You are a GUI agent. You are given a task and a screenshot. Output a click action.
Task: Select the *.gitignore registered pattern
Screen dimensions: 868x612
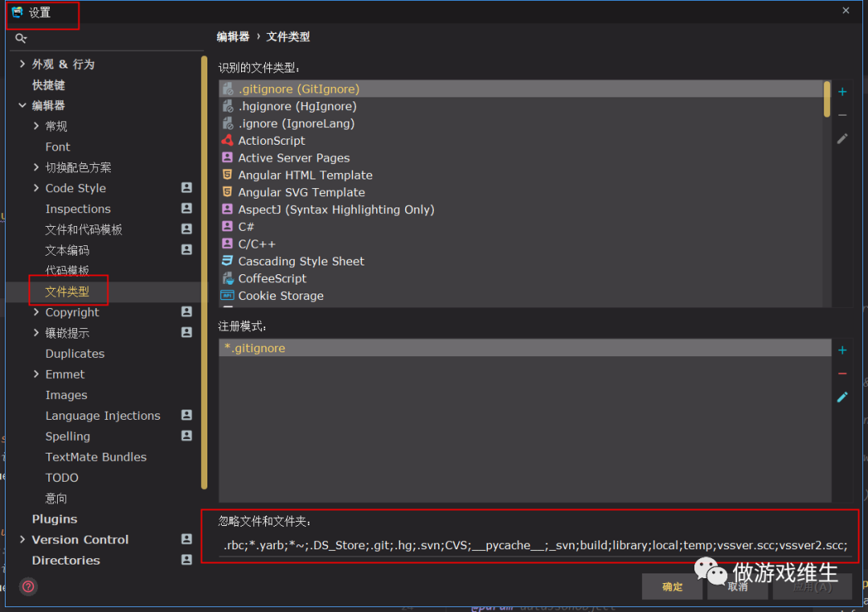(x=525, y=347)
